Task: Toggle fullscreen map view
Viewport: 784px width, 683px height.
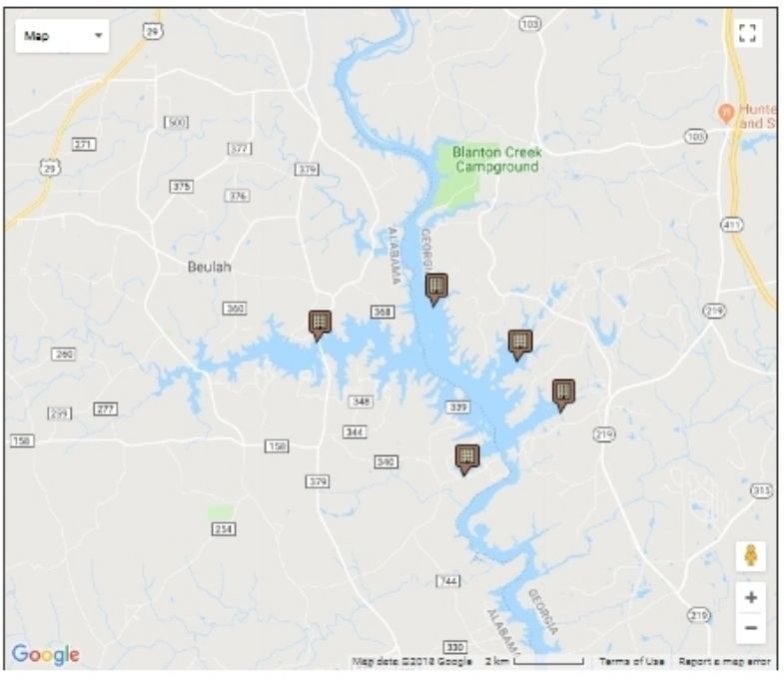Action: point(747,34)
